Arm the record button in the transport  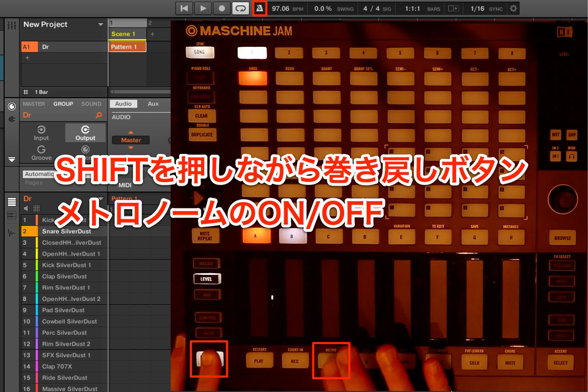point(222,8)
